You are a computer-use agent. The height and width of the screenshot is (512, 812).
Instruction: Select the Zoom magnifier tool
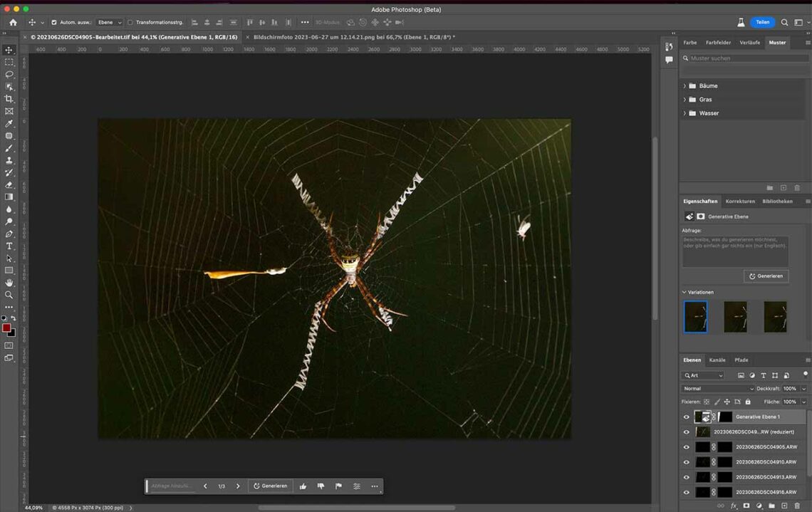(x=9, y=295)
